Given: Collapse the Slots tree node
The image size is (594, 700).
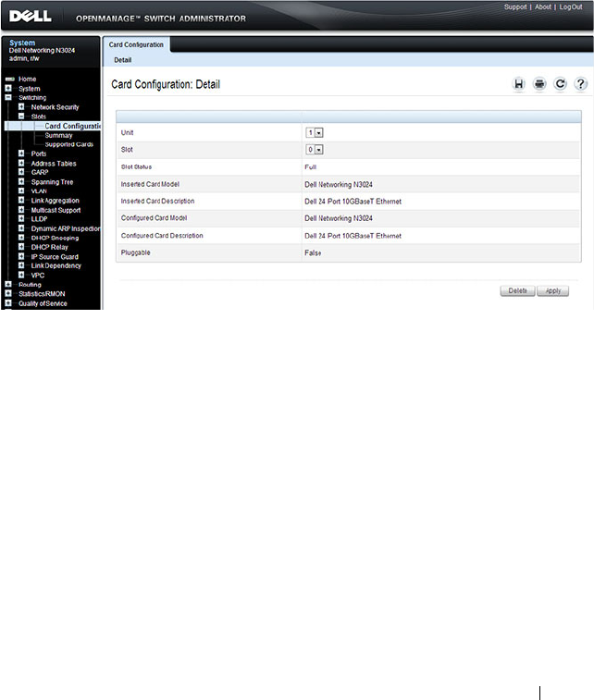Looking at the screenshot, I should pyautogui.click(x=21, y=117).
